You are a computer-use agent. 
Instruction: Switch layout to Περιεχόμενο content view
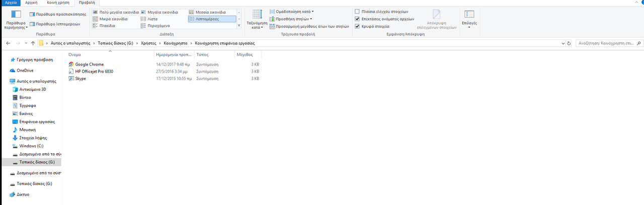[x=155, y=25]
